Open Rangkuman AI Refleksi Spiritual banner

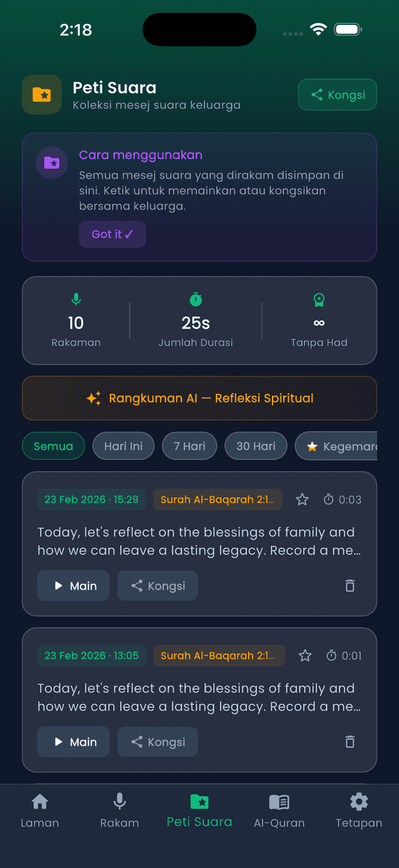(199, 398)
